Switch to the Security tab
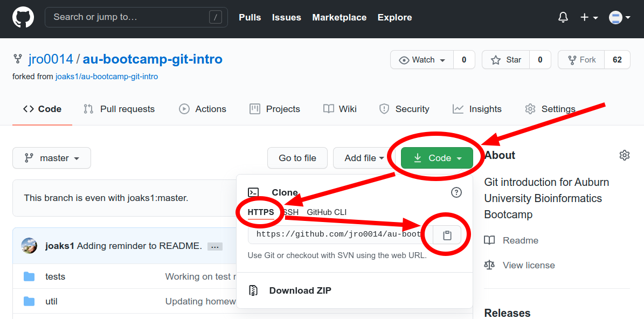The image size is (644, 319). click(x=405, y=109)
